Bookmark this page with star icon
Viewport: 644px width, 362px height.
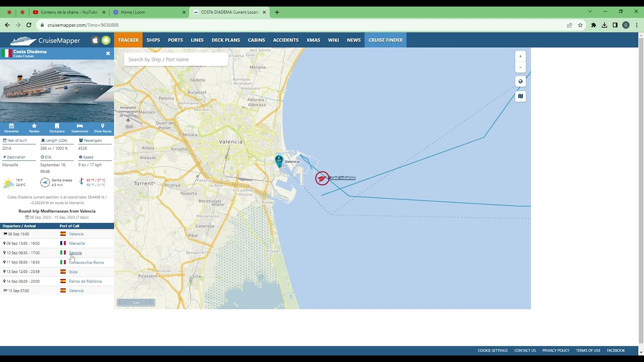[x=580, y=25]
